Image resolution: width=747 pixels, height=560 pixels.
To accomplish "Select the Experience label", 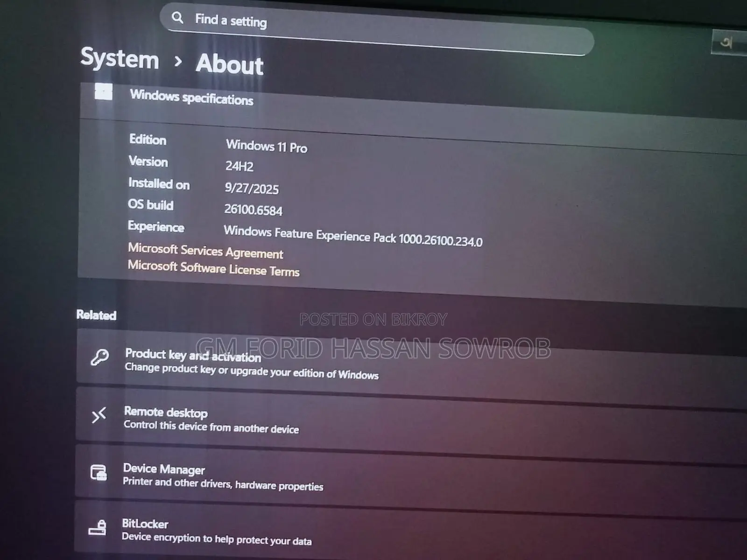I will click(156, 227).
